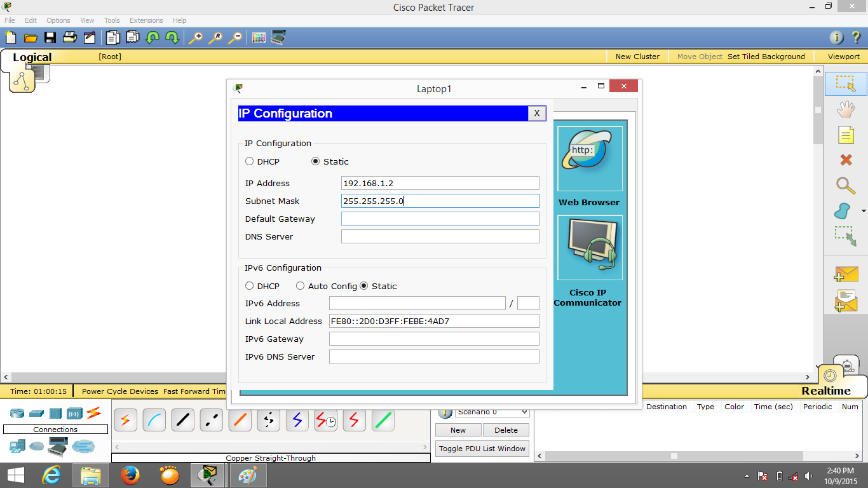Click the Toggle PDU List Window button

[x=481, y=448]
